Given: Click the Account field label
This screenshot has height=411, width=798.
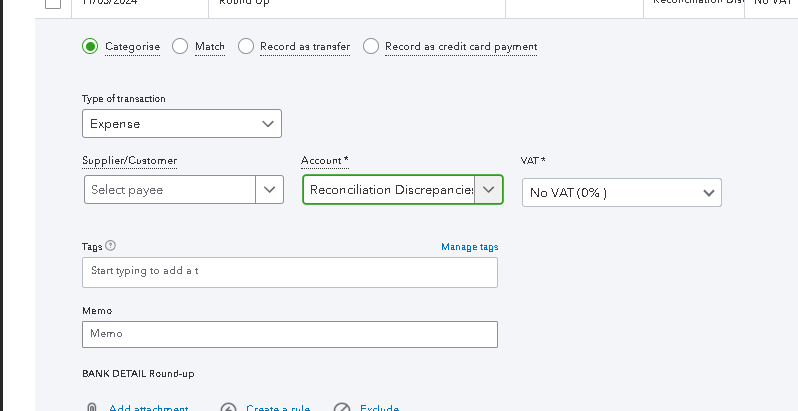Looking at the screenshot, I should [x=325, y=161].
